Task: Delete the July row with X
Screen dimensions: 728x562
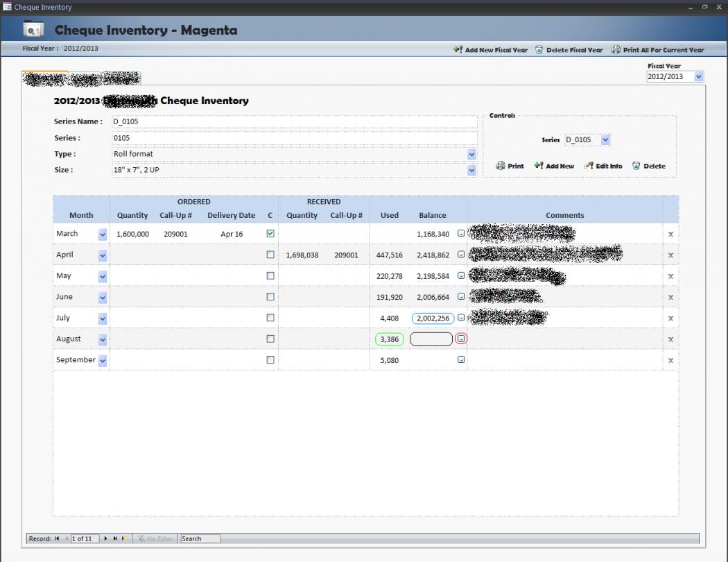Action: [x=670, y=318]
